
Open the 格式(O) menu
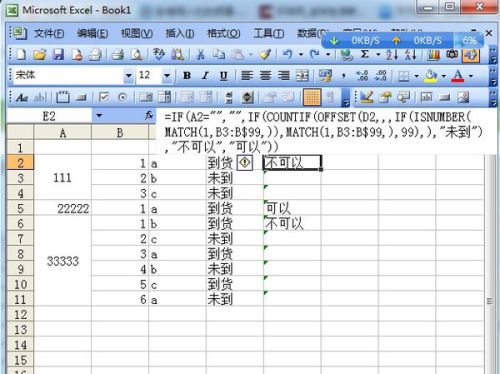click(223, 33)
